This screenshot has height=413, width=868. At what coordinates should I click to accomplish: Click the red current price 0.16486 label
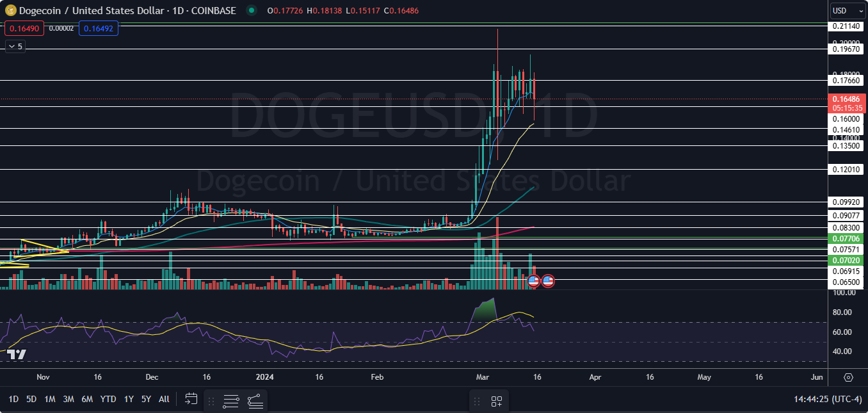[846, 99]
